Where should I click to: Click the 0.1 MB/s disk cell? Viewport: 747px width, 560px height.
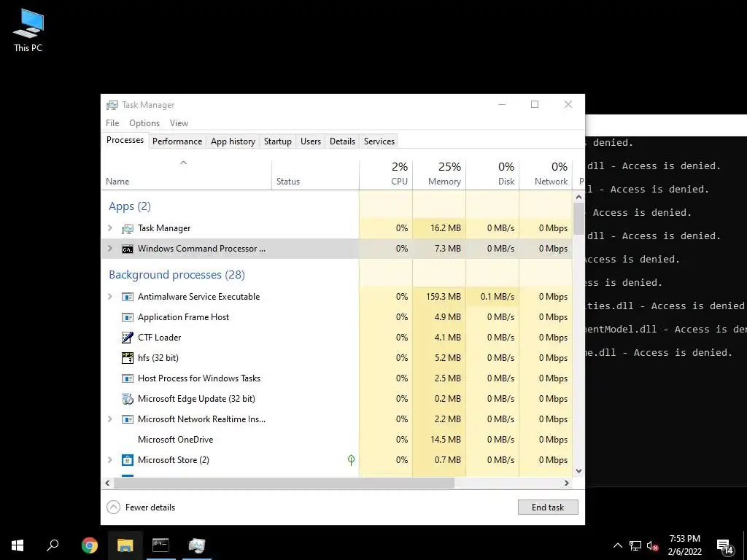492,297
